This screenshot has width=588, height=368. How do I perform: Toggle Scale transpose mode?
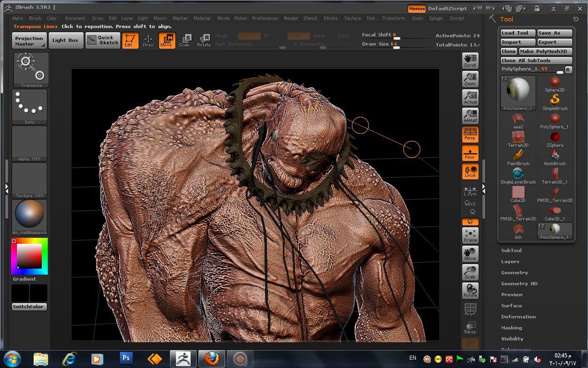(185, 40)
